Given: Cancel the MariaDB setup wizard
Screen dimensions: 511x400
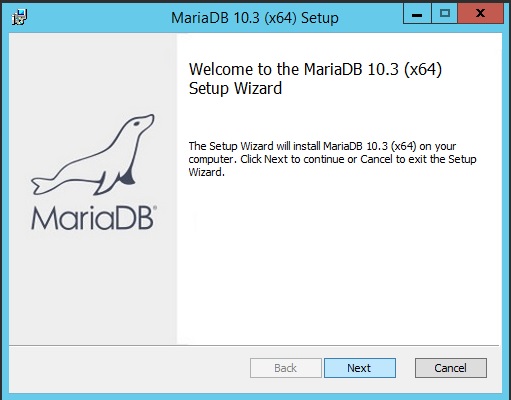Looking at the screenshot, I should pos(451,368).
